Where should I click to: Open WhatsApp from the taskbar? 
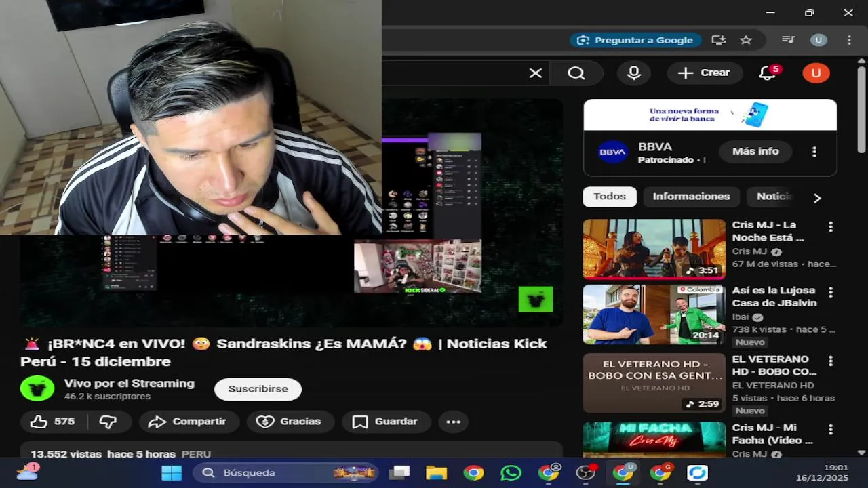(x=511, y=473)
